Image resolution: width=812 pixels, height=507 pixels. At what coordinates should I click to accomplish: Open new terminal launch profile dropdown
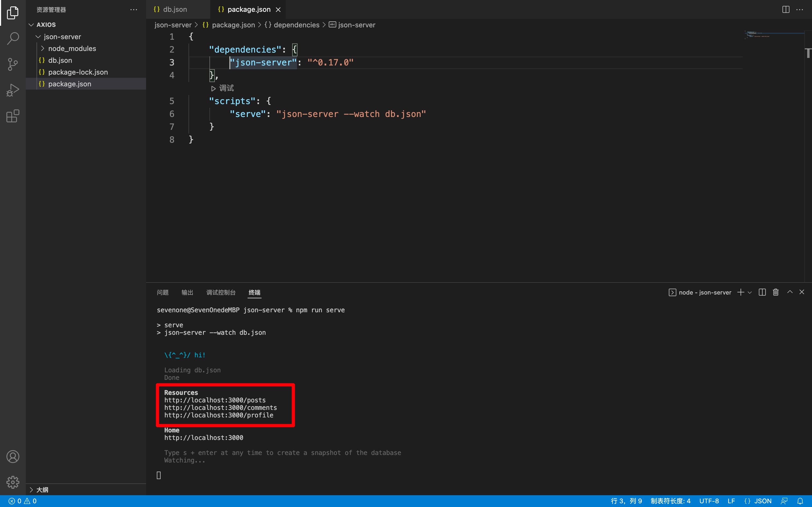click(750, 292)
